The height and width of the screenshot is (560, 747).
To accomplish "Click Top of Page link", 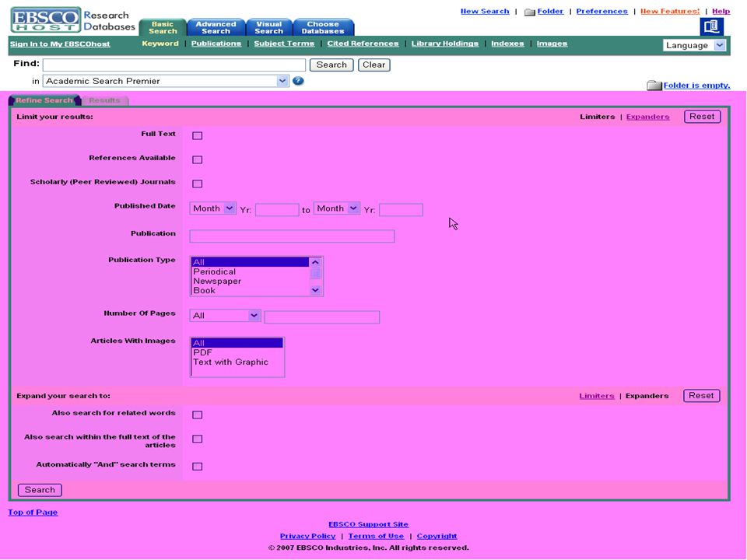I will tap(33, 513).
